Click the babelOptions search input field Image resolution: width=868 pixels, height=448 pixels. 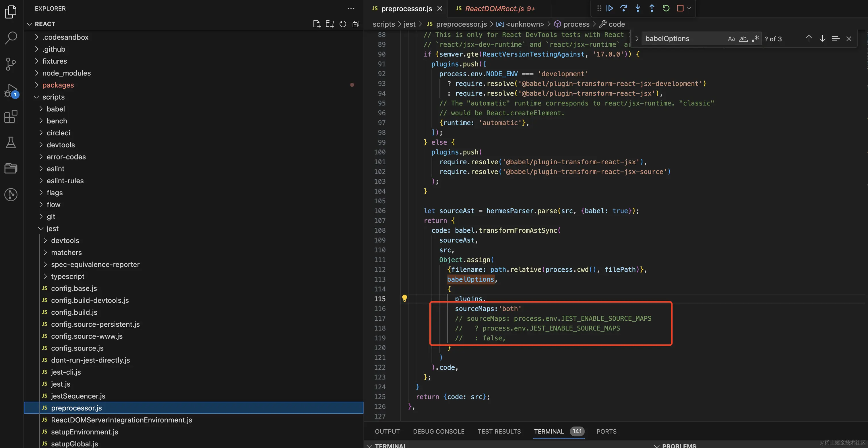tap(684, 39)
